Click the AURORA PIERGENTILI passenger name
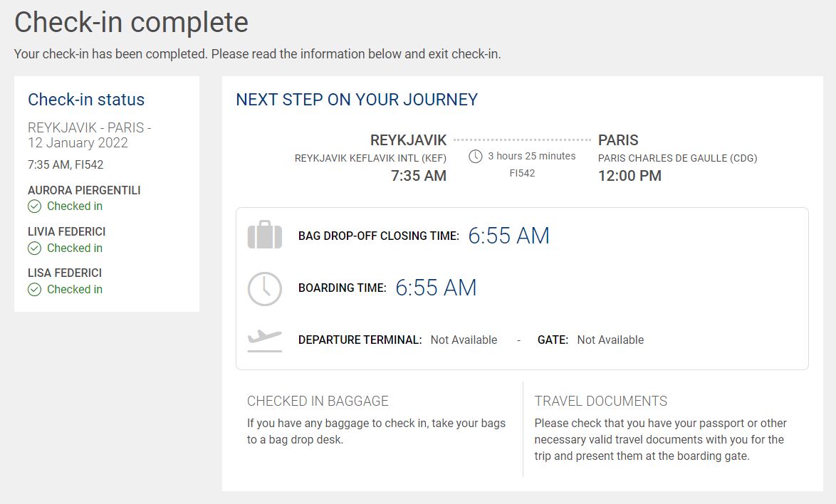 (84, 190)
